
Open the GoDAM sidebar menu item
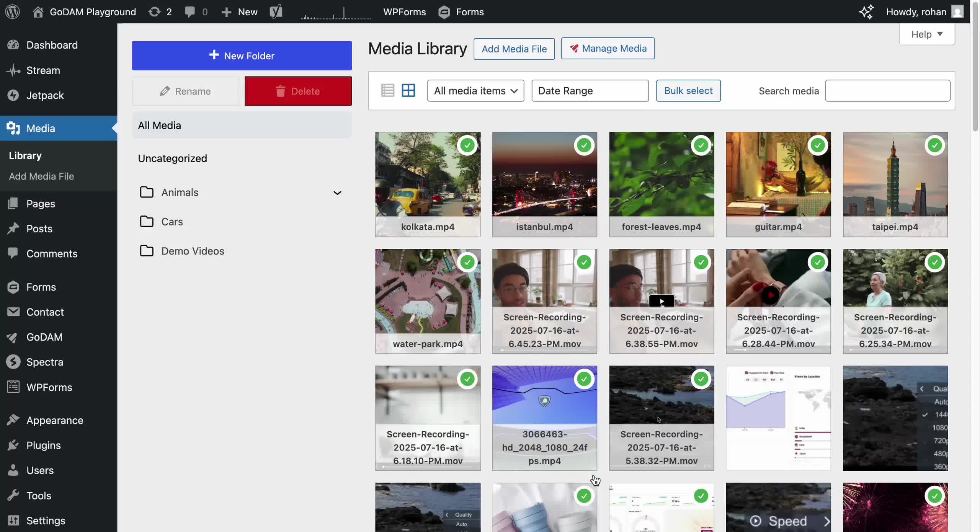pyautogui.click(x=44, y=337)
